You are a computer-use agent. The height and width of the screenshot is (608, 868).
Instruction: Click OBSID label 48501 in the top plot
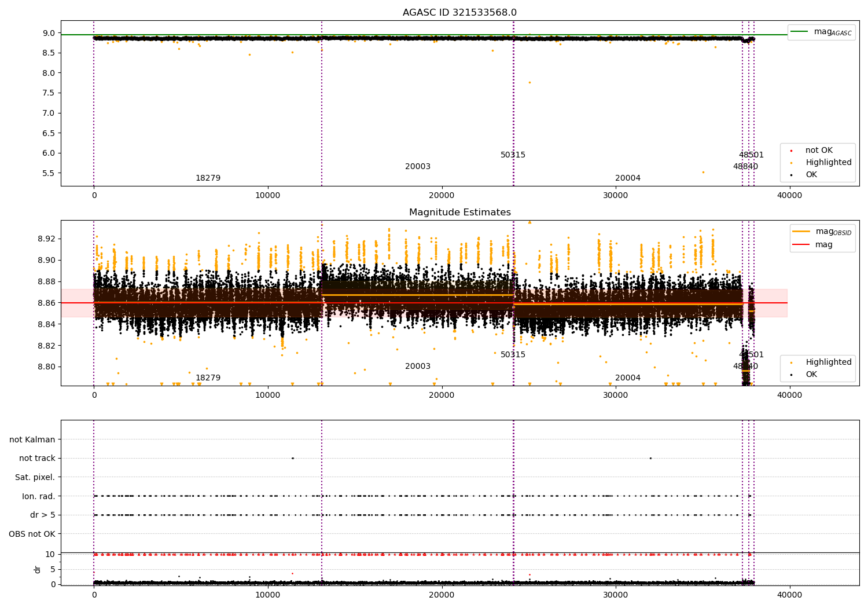751,155
